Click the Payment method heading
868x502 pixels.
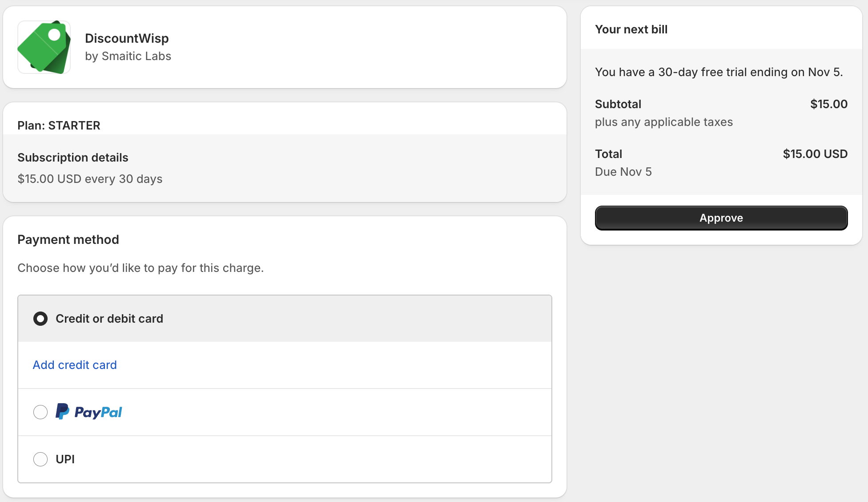(x=68, y=239)
